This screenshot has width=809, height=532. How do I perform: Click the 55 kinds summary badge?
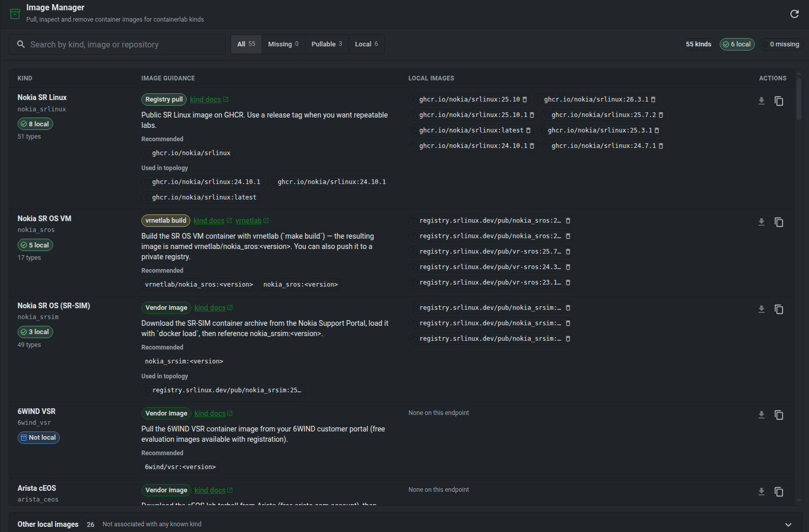(698, 44)
